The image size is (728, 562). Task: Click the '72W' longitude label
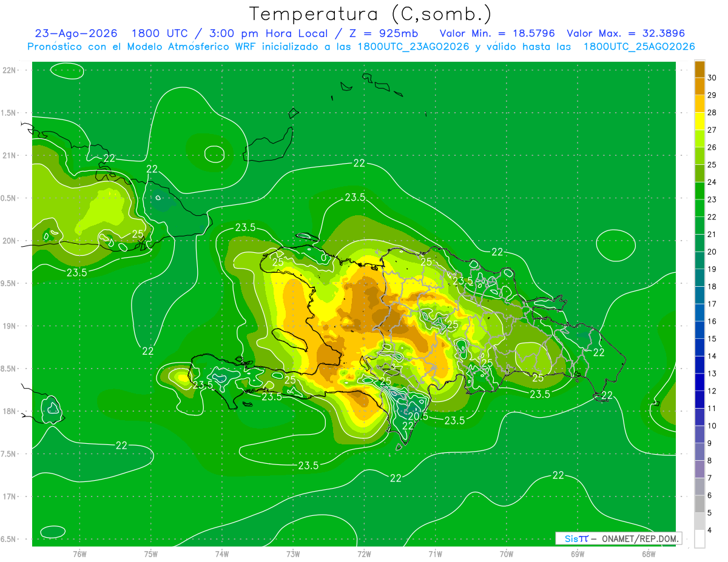point(364,554)
